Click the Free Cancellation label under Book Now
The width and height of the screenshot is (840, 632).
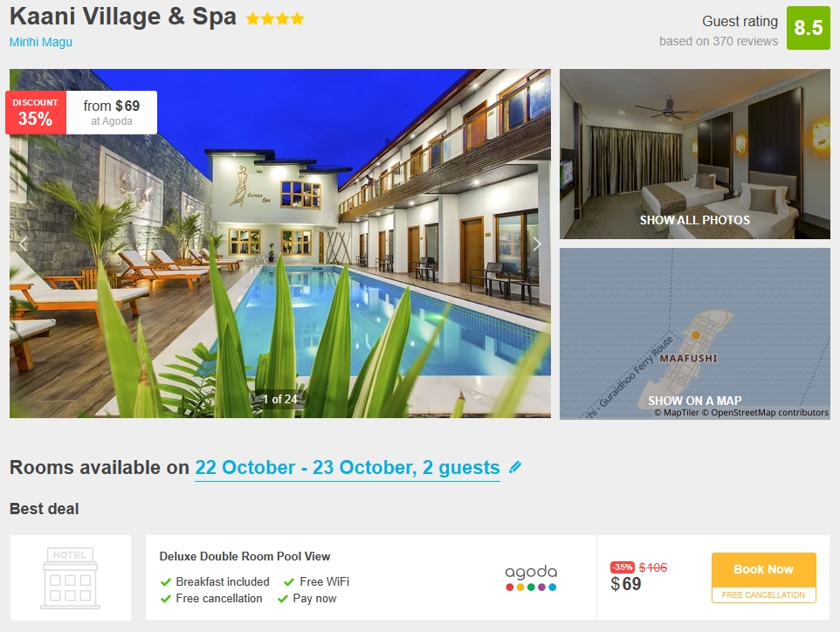coord(763,595)
